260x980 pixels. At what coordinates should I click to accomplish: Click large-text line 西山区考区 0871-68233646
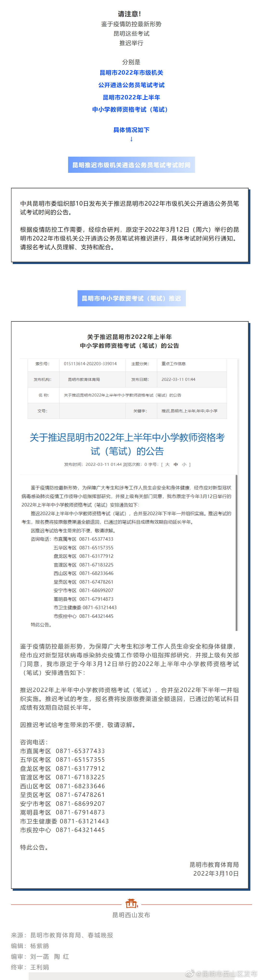coord(62,786)
